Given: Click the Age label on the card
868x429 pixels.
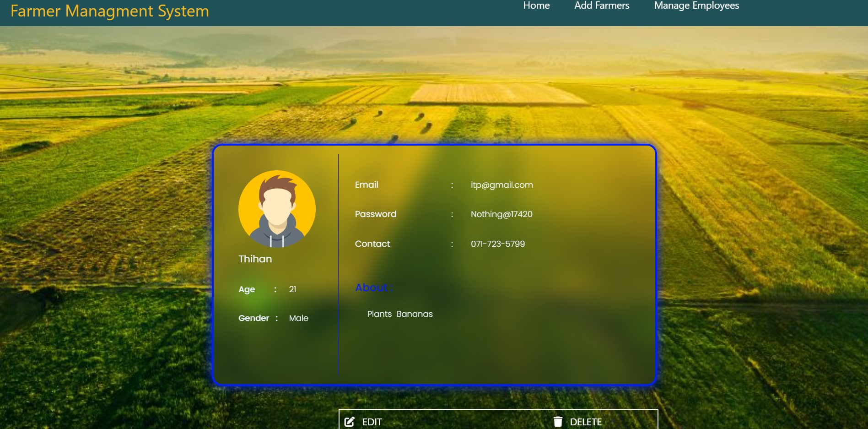Looking at the screenshot, I should (x=246, y=289).
